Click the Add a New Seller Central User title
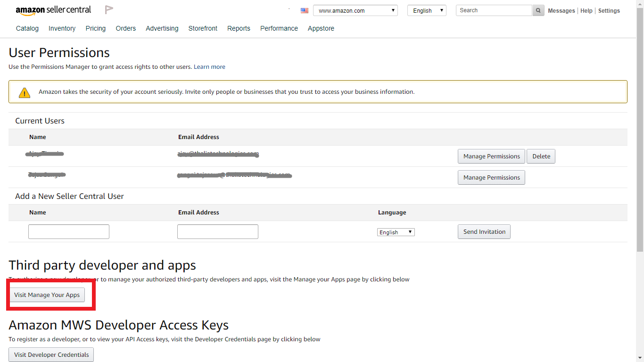The width and height of the screenshot is (644, 362). pos(69,197)
